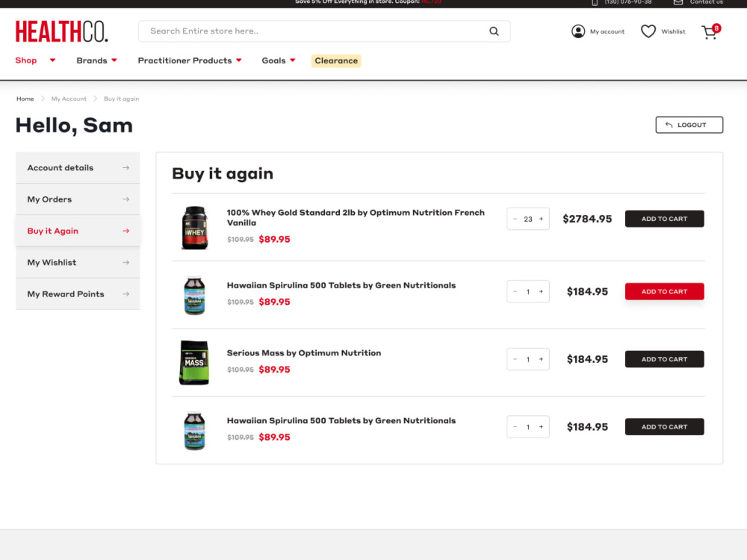Click Buy it again breadcrumb text
Image resolution: width=747 pixels, height=560 pixels.
tap(122, 99)
